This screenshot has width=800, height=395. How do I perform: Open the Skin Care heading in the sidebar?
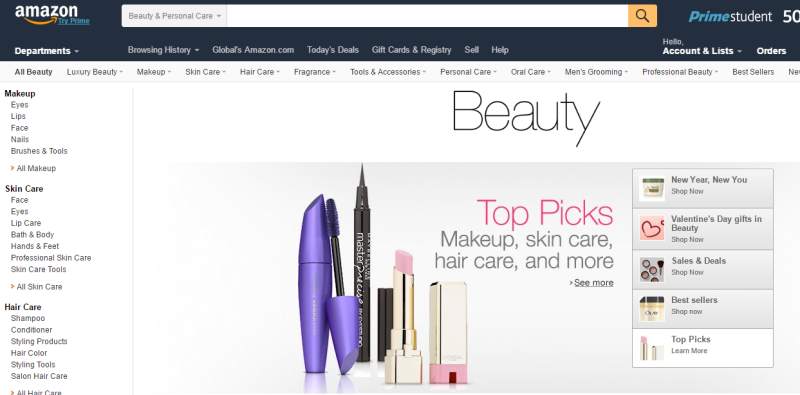coord(24,189)
